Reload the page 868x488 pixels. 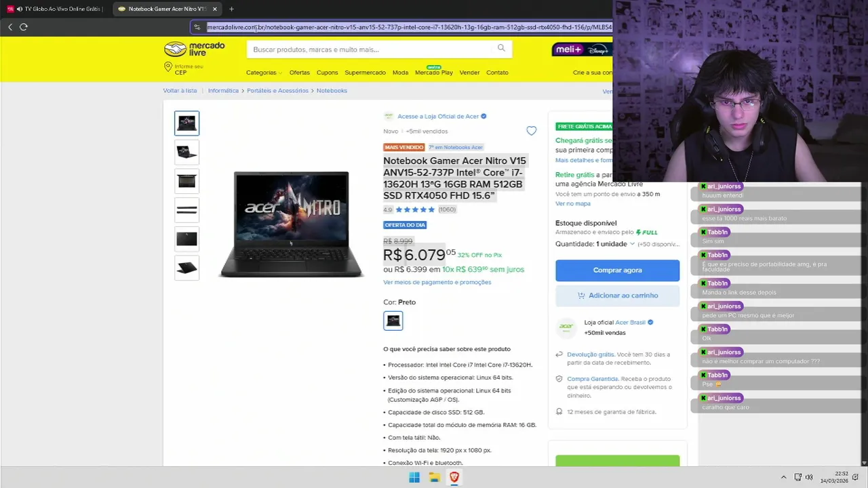click(23, 27)
